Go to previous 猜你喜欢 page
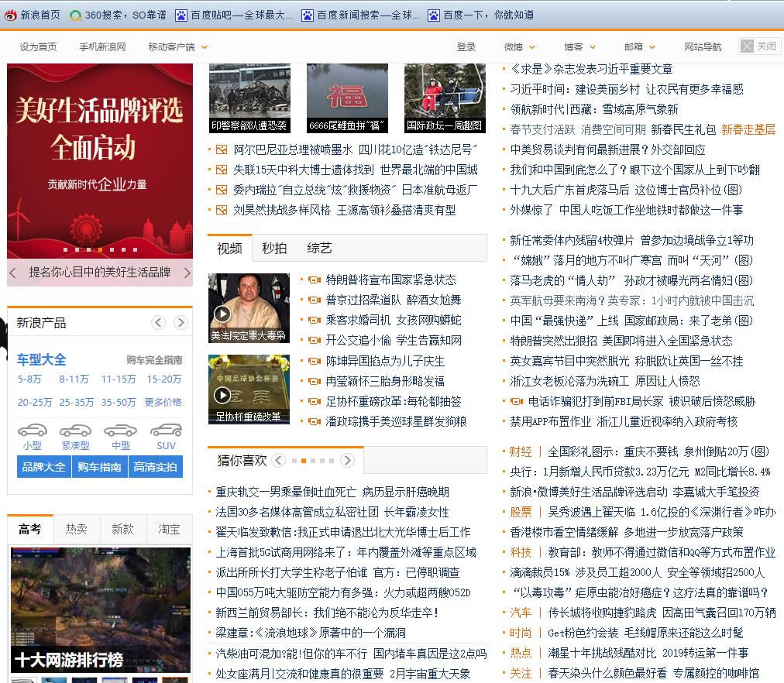Screen dimensions: 784x683 (x=278, y=460)
